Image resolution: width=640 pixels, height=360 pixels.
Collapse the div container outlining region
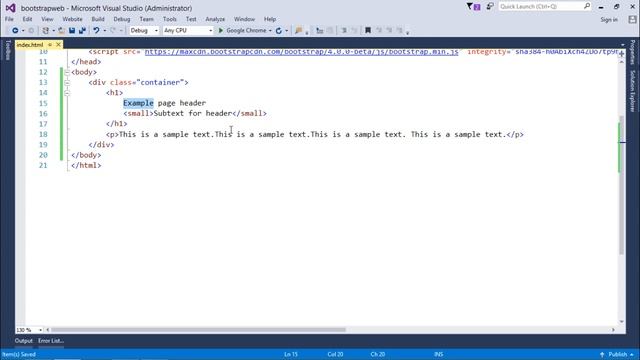click(x=67, y=82)
